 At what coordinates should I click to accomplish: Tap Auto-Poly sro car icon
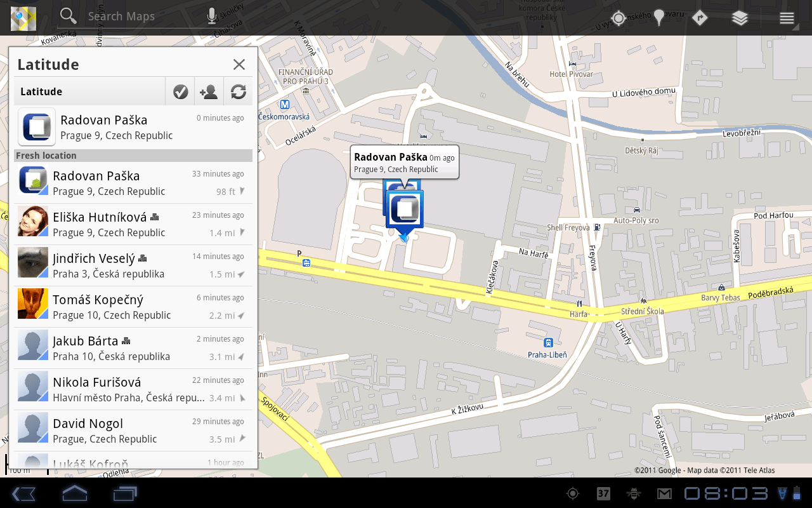point(636,210)
